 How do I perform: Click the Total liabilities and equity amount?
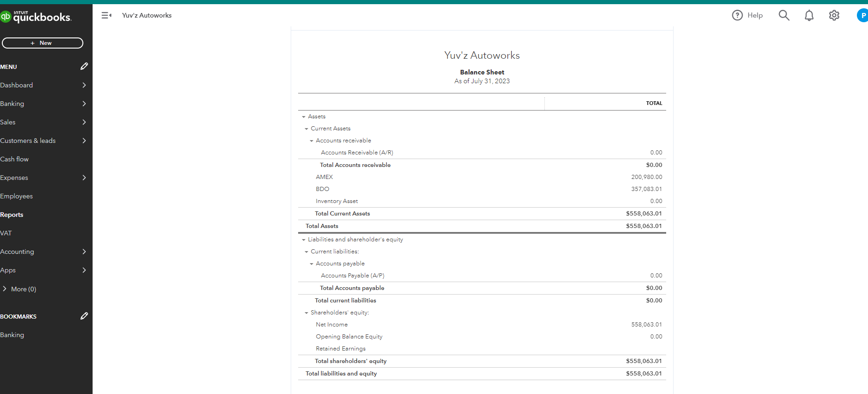point(644,374)
